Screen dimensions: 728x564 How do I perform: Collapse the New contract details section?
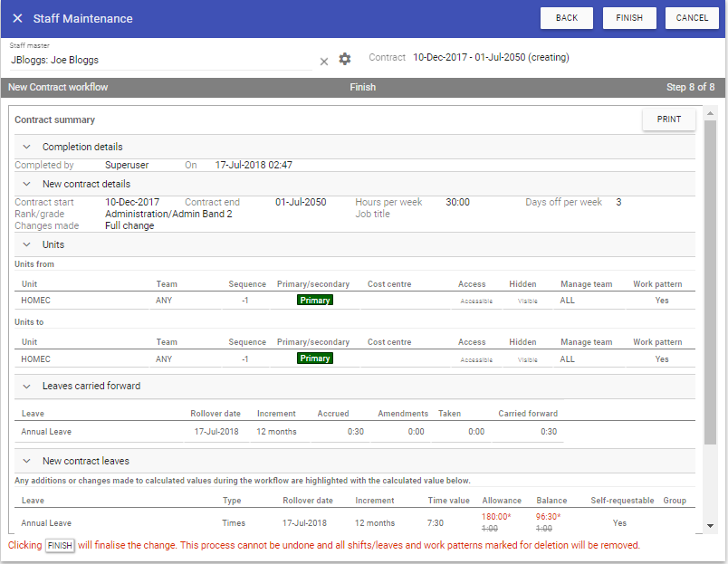[x=26, y=184]
